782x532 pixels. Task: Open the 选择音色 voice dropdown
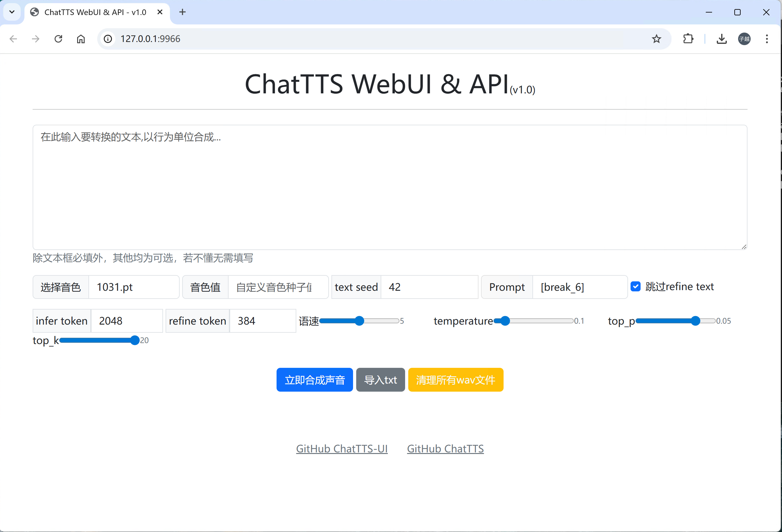pyautogui.click(x=134, y=287)
